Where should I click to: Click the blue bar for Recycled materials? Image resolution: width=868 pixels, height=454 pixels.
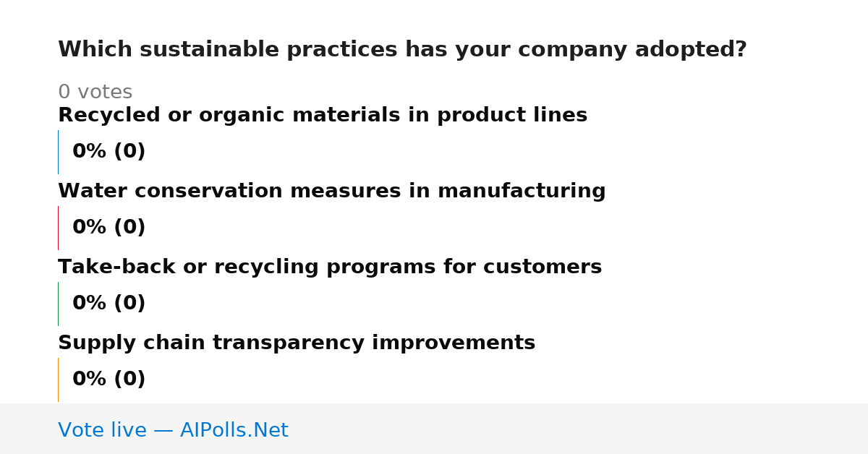[x=58, y=152]
